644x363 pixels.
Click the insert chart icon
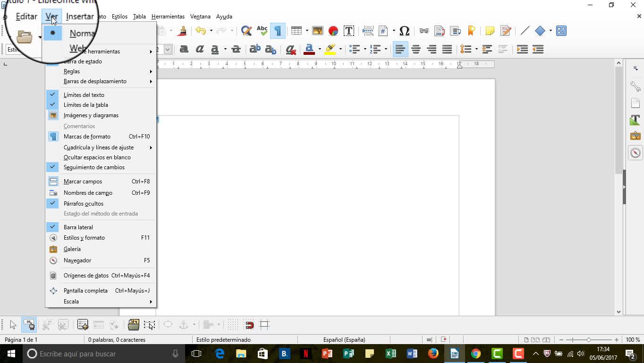coord(333,31)
